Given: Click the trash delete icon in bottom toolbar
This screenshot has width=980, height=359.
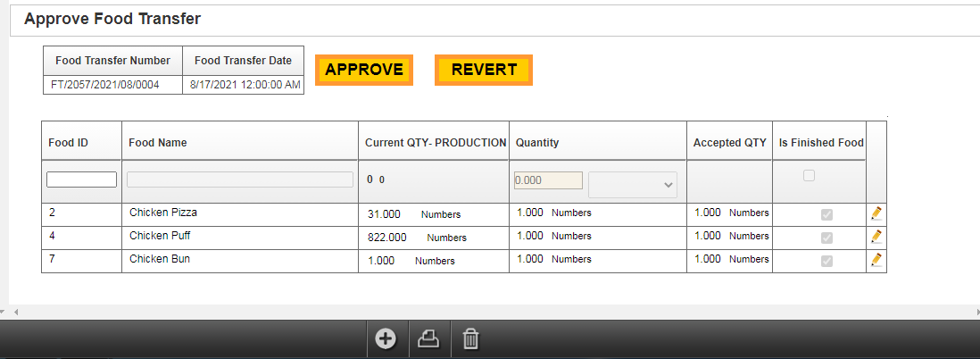Looking at the screenshot, I should click(x=471, y=339).
